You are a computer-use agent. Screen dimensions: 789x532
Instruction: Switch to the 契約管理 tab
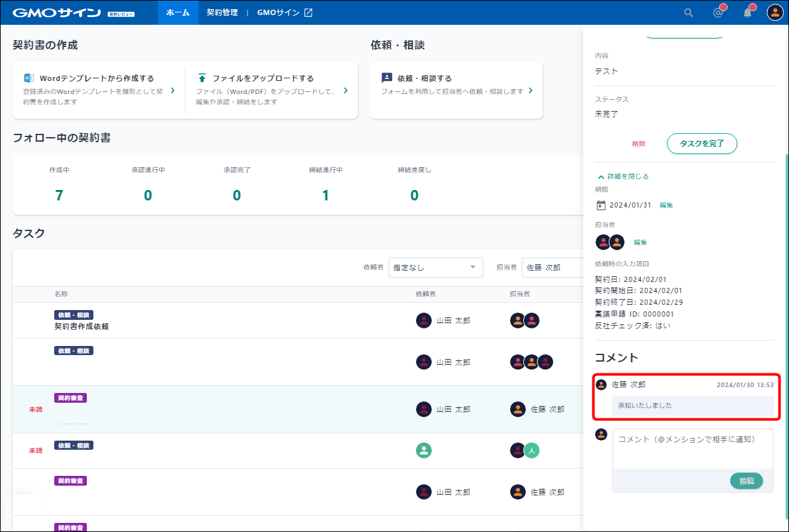222,12
